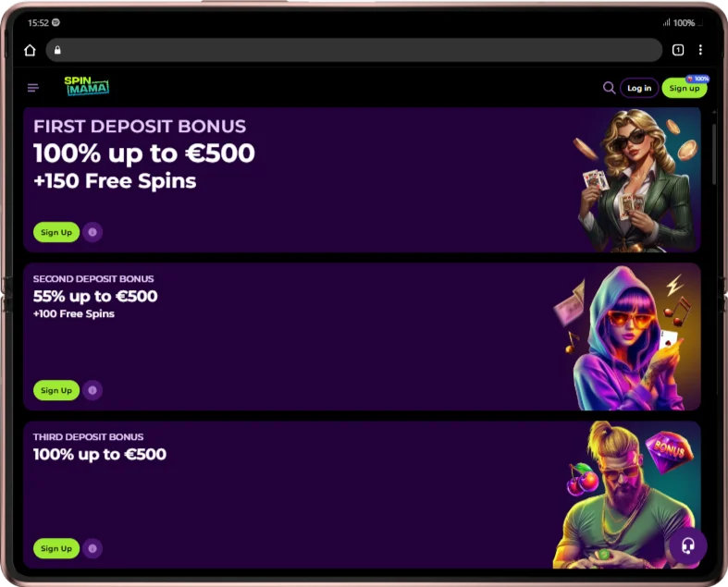Open the site search magnifier
The height and width of the screenshot is (587, 728).
pos(609,88)
